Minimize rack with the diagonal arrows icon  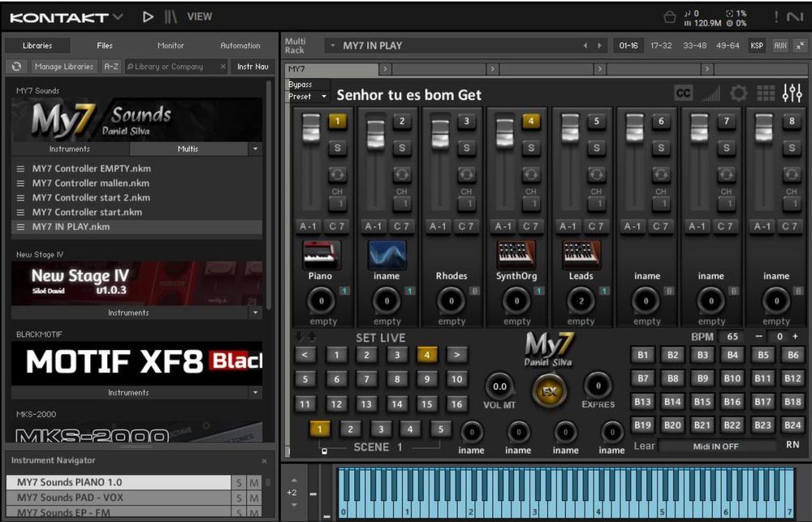[800, 45]
